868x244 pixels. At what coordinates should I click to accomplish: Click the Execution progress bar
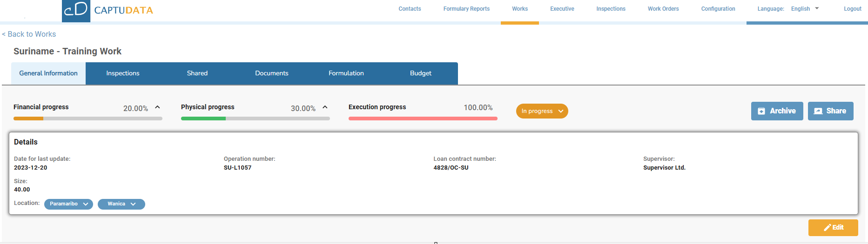[423, 119]
